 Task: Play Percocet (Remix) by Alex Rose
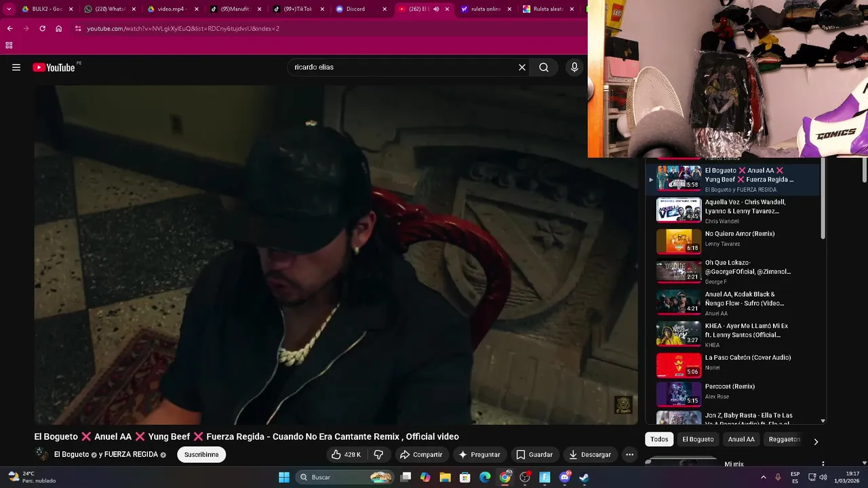[732, 394]
